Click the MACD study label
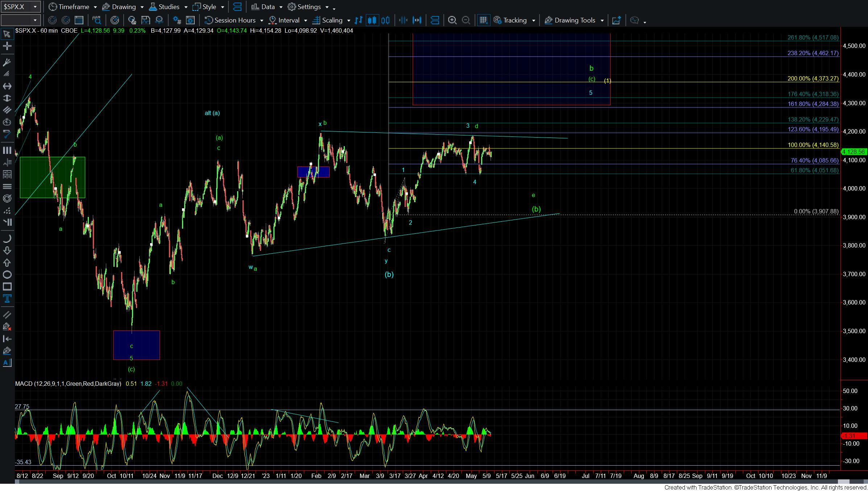The height and width of the screenshot is (491, 868). [68, 384]
